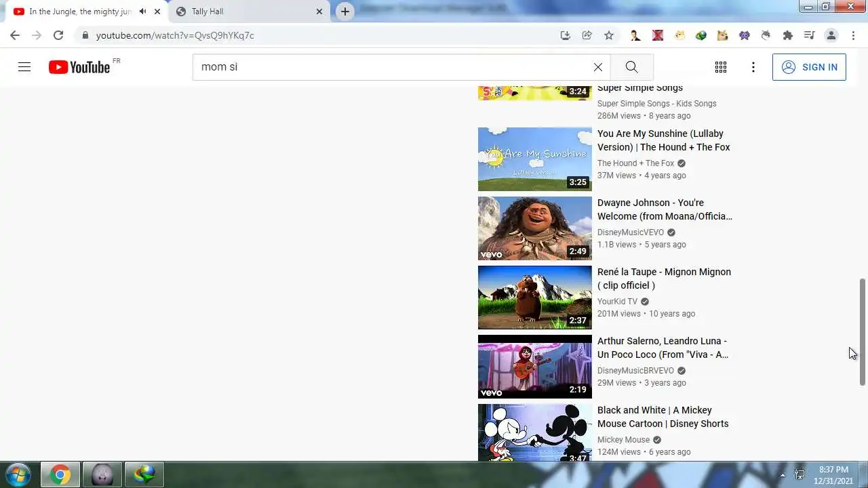Viewport: 868px width, 488px height.
Task: Open Moana You're Welcome thumbnail
Action: [x=535, y=228]
